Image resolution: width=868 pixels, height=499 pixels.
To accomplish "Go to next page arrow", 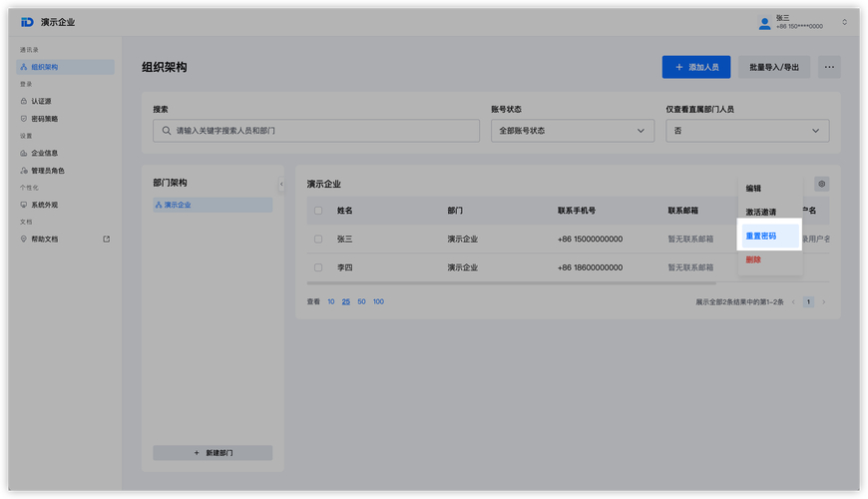I will [x=824, y=301].
